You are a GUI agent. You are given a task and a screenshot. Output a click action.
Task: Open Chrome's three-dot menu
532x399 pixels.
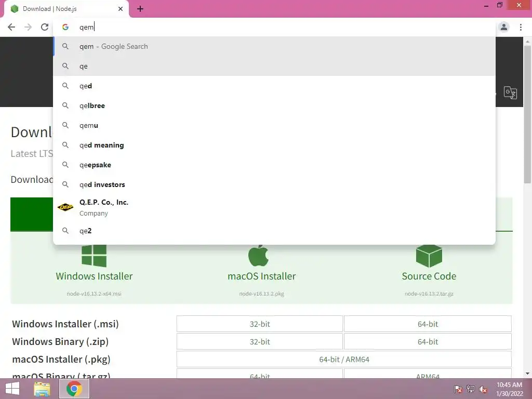(521, 27)
